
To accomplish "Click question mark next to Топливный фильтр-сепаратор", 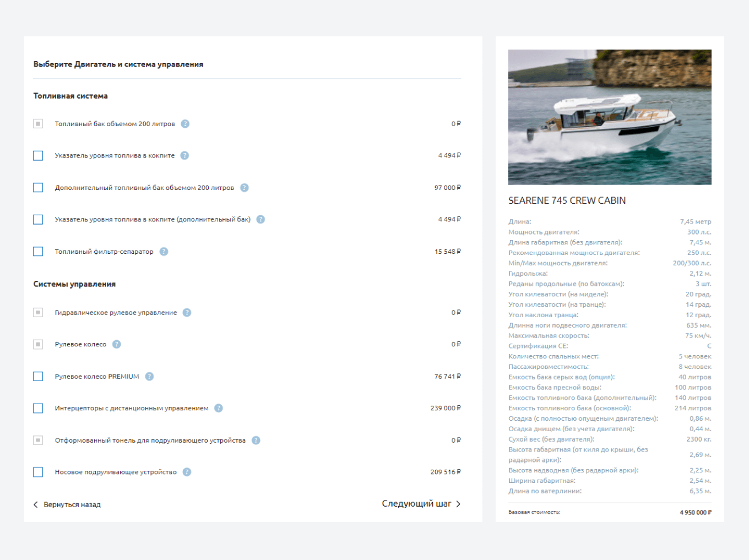I will (x=163, y=252).
